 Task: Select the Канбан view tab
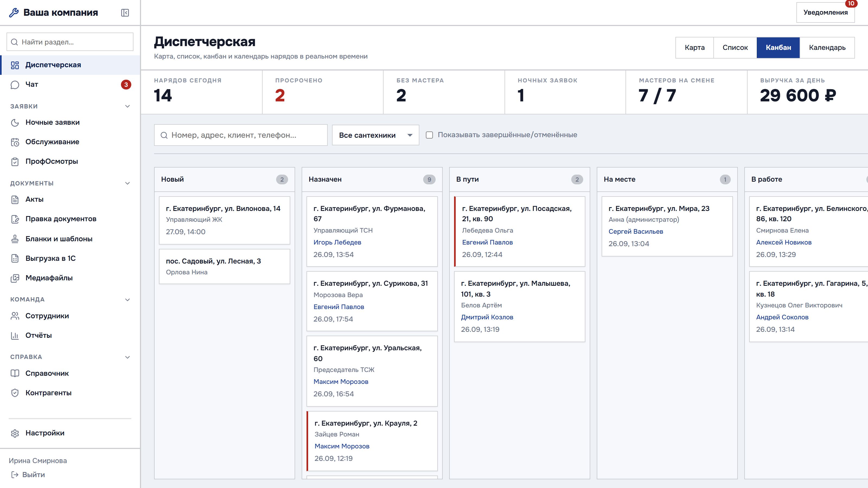[x=778, y=47]
